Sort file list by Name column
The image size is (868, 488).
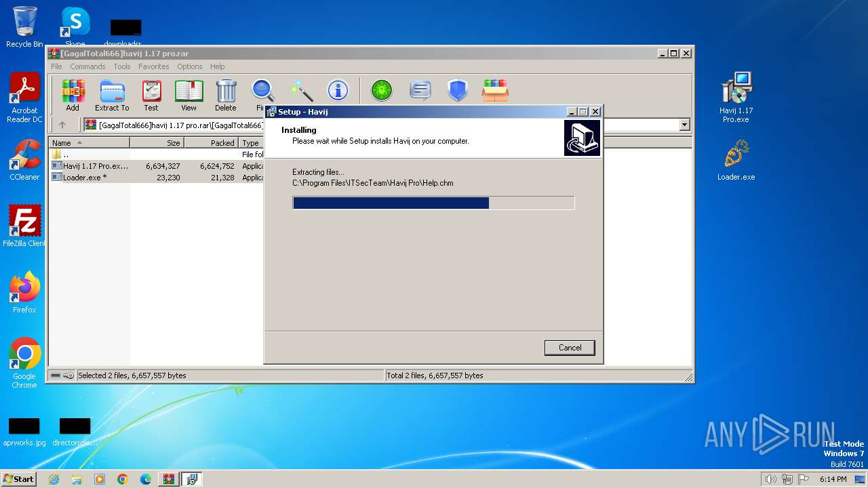tap(89, 143)
